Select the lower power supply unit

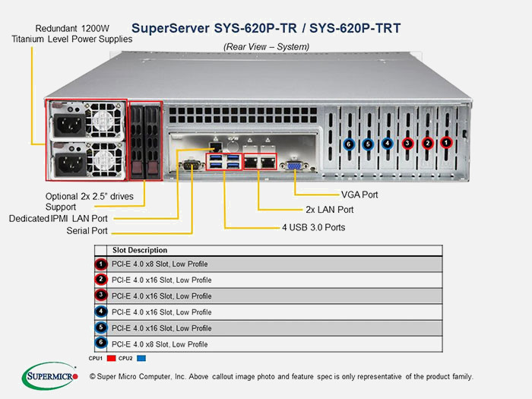pyautogui.click(x=87, y=160)
